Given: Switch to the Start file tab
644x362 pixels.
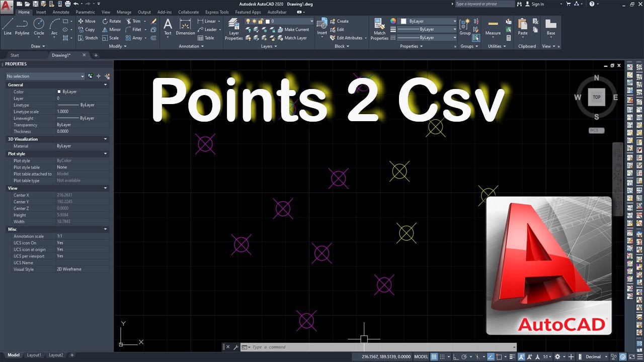Looking at the screenshot, I should tap(15, 55).
